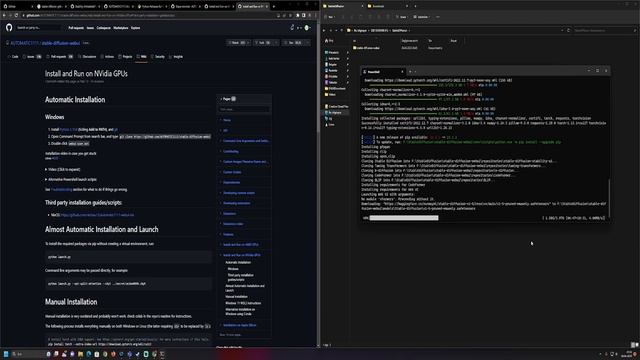Open the AUTOMATIC1111 owner link

25,43
